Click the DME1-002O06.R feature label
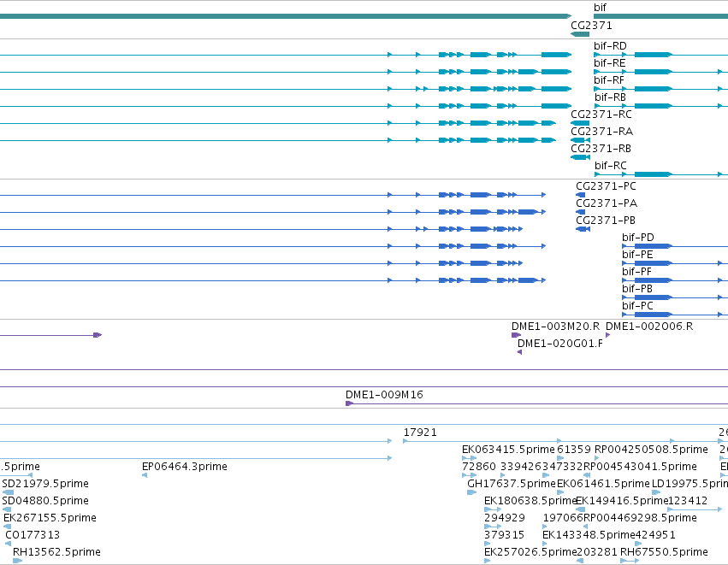Image resolution: width=728 pixels, height=565 pixels. tap(649, 327)
